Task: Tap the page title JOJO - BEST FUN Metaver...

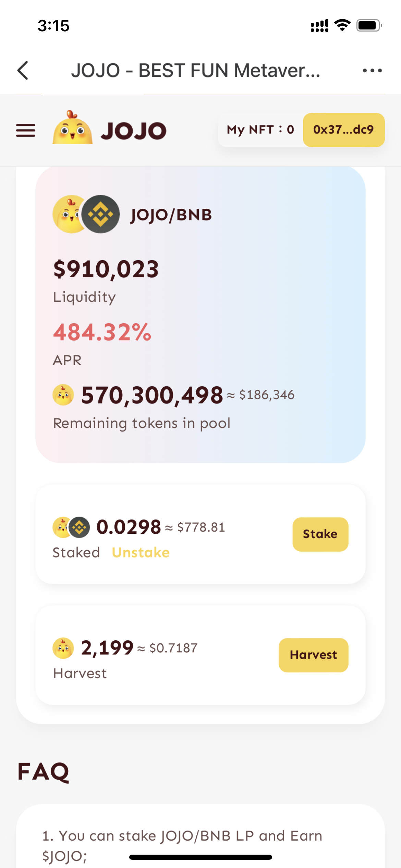Action: click(x=195, y=71)
